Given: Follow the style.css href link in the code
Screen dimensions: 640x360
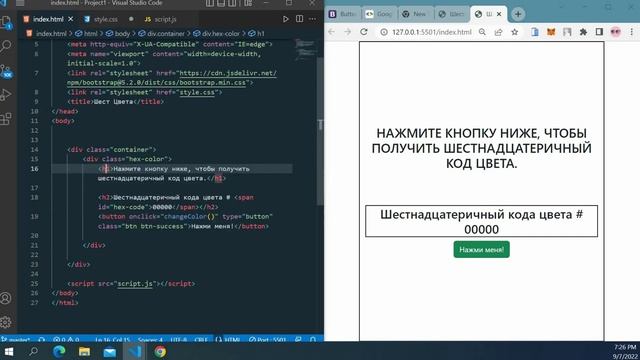Looking at the screenshot, I should pos(197,92).
